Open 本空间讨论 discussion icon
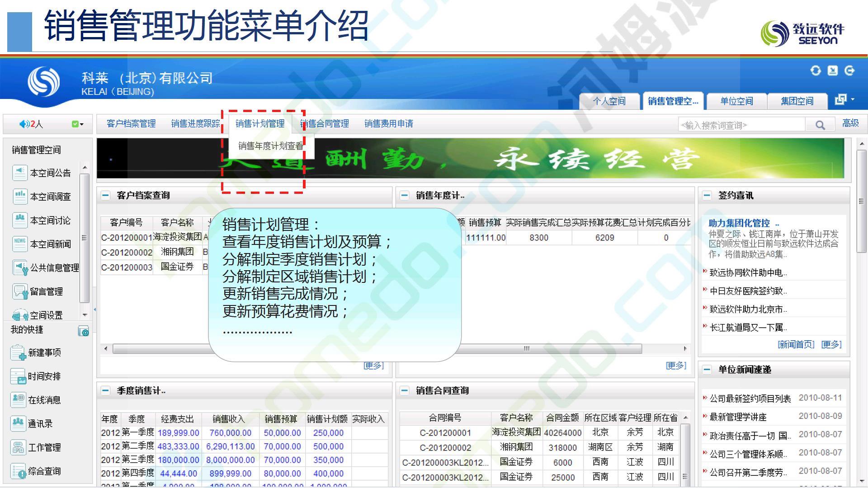The height and width of the screenshot is (488, 868). click(19, 220)
